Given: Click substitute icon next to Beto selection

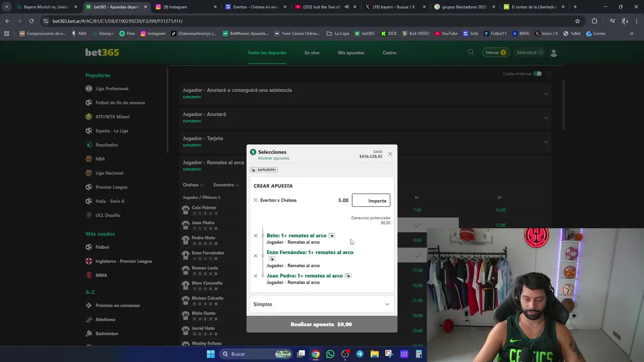Looking at the screenshot, I should click(x=332, y=235).
